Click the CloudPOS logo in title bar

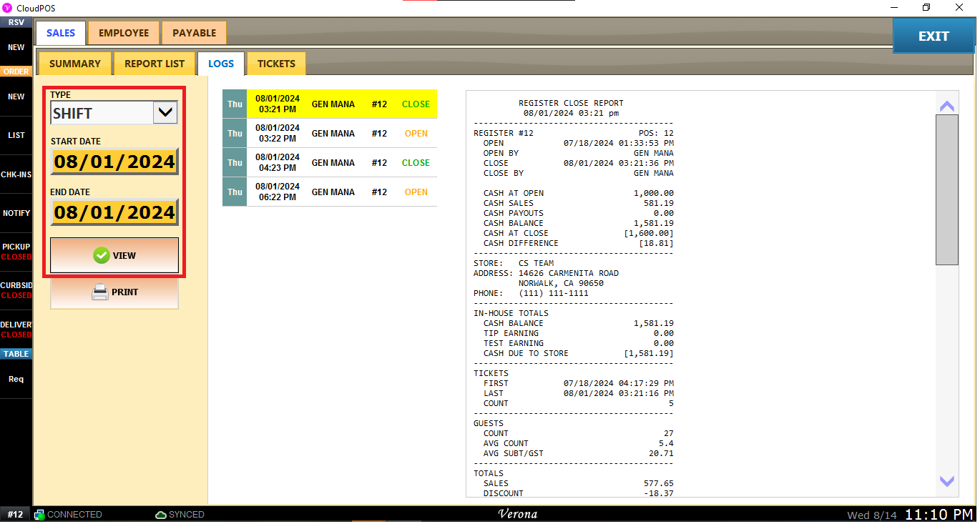click(8, 8)
